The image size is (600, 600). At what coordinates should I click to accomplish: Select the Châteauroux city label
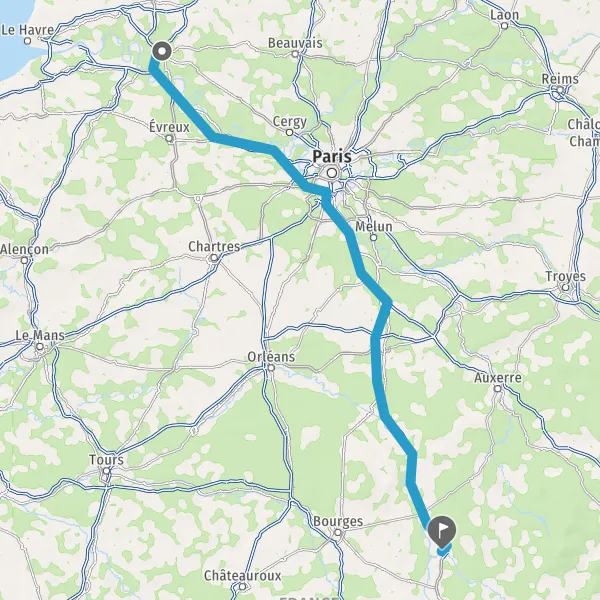(242, 575)
